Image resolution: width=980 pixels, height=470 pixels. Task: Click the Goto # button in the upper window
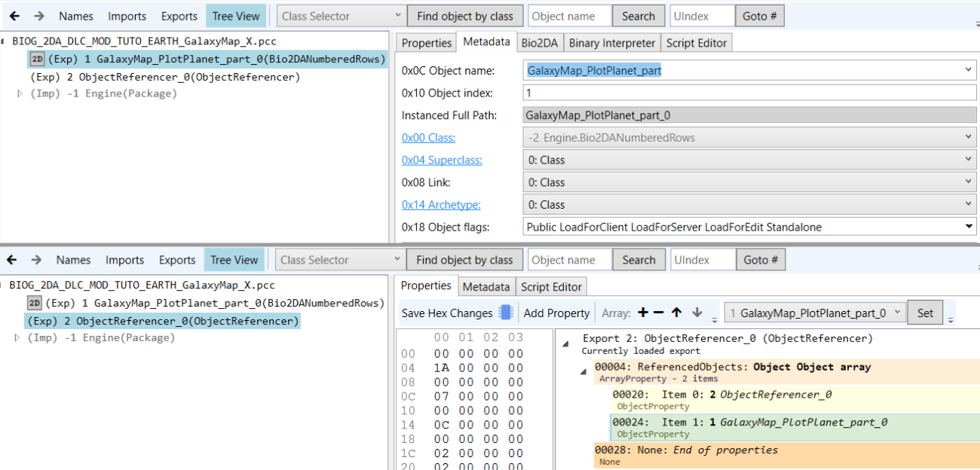click(760, 16)
